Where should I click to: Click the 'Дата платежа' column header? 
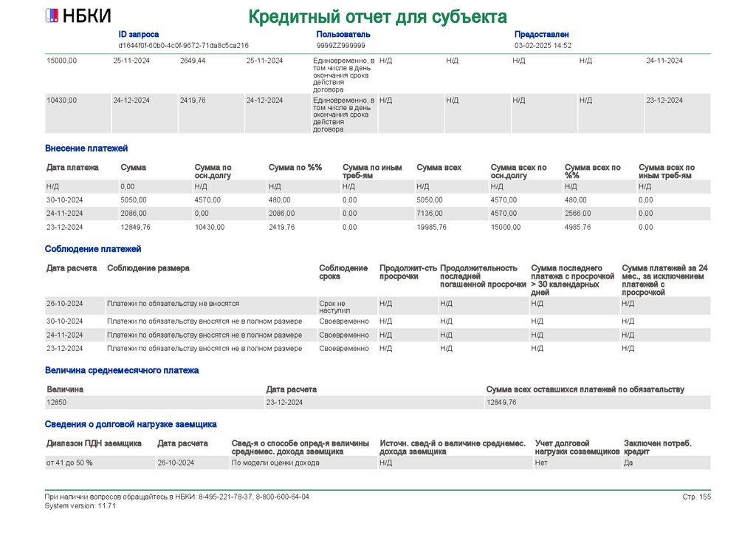point(72,168)
